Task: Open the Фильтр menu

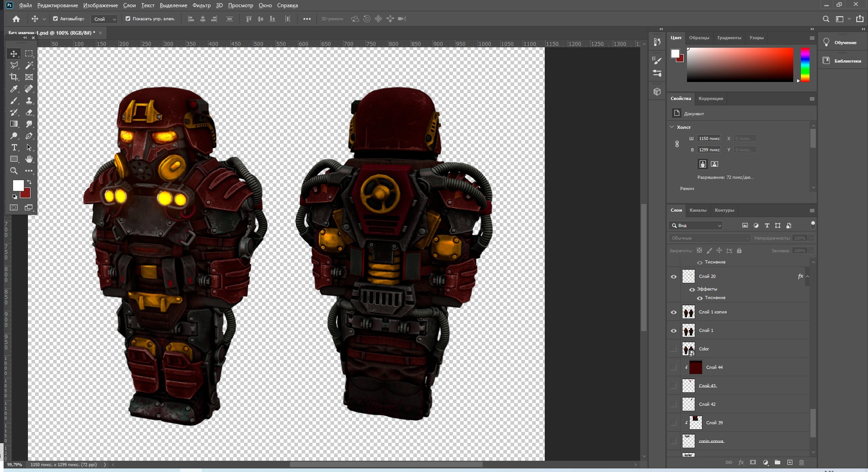Action: [x=201, y=5]
